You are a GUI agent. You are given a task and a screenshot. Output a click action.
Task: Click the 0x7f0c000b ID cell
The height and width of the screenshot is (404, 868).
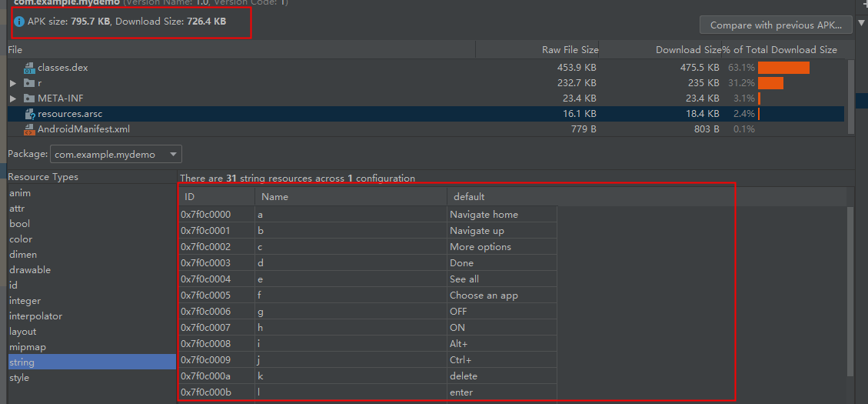(x=217, y=392)
